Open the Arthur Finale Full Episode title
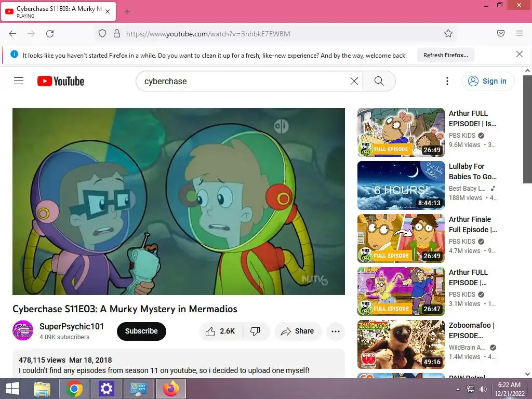Screen dimensions: 532x399 (x=473, y=224)
